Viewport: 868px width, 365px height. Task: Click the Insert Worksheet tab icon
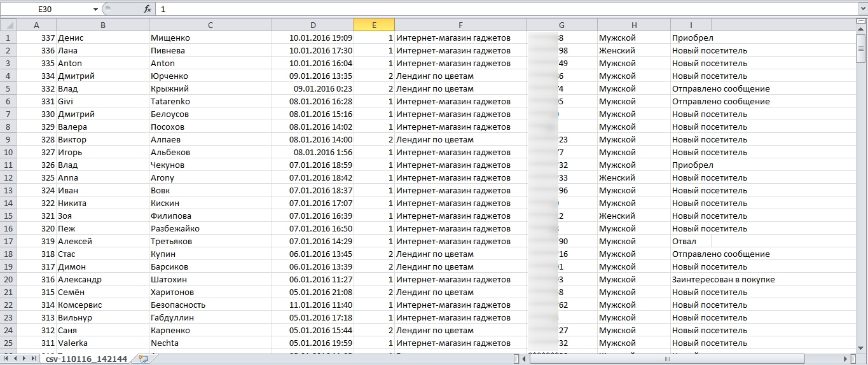tap(143, 359)
